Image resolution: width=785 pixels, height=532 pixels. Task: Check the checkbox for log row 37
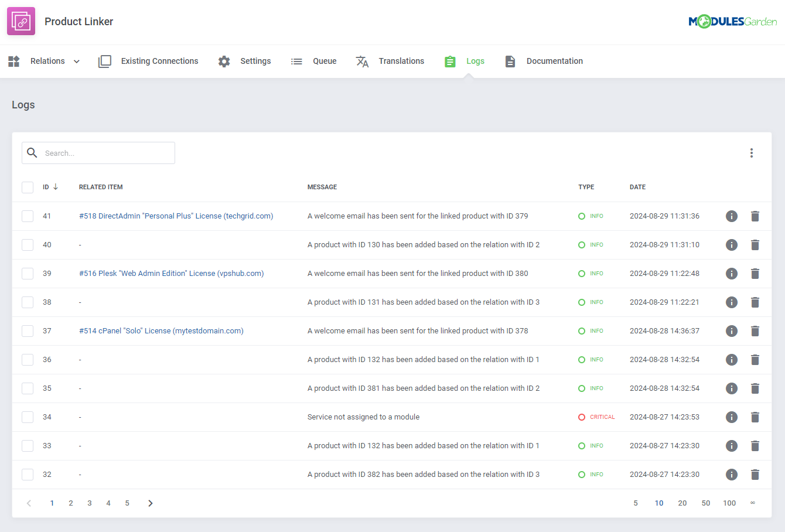tap(28, 331)
